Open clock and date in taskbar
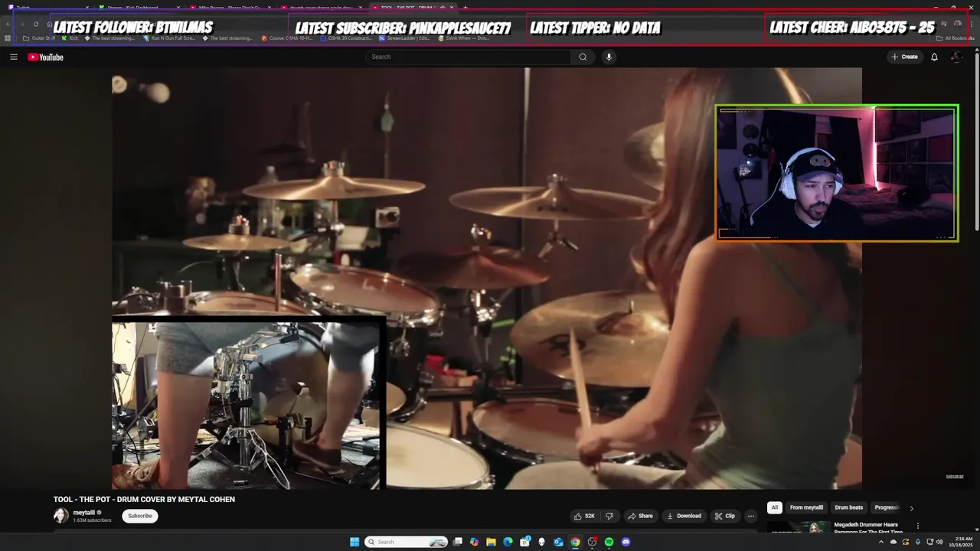Image resolution: width=980 pixels, height=551 pixels. pyautogui.click(x=962, y=542)
